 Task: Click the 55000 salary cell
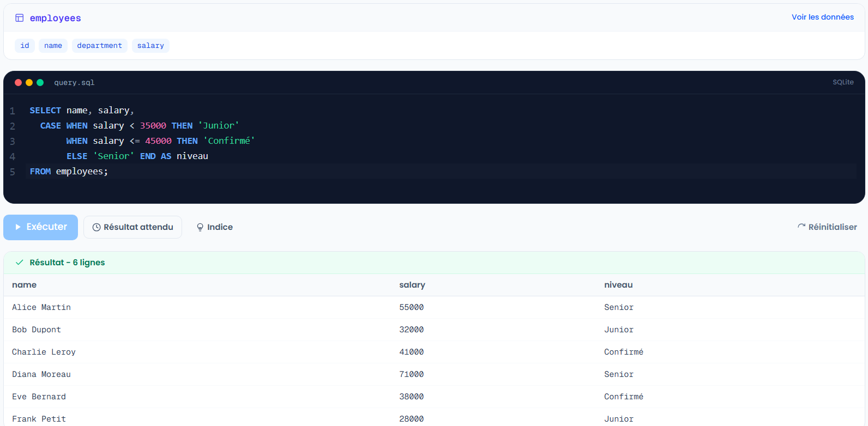[x=412, y=307]
